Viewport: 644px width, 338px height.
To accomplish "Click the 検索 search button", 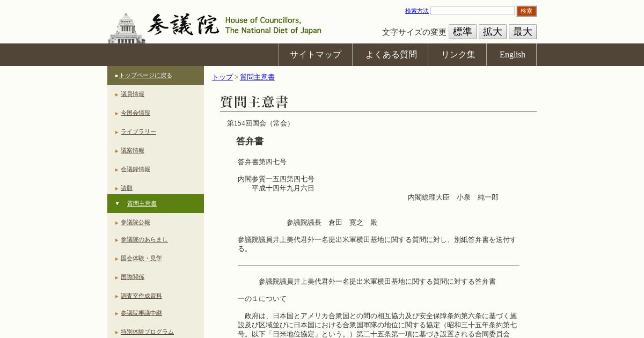I will [x=526, y=11].
